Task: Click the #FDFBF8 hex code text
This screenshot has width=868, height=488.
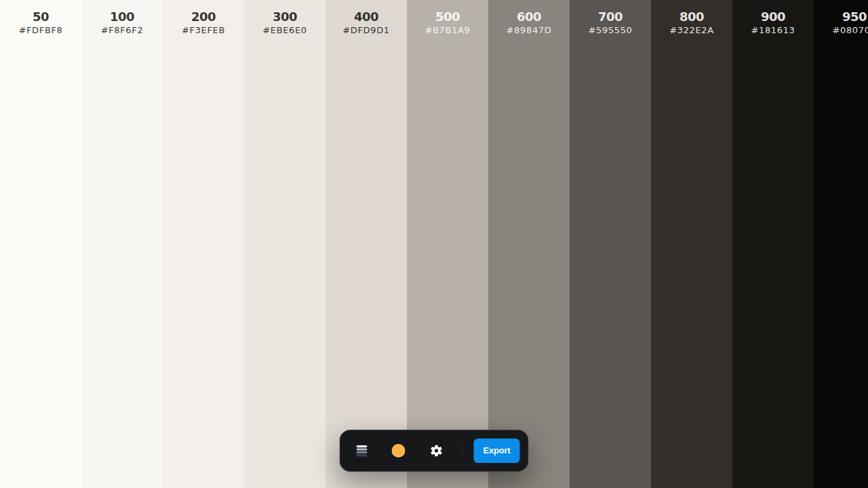Action: [x=41, y=30]
